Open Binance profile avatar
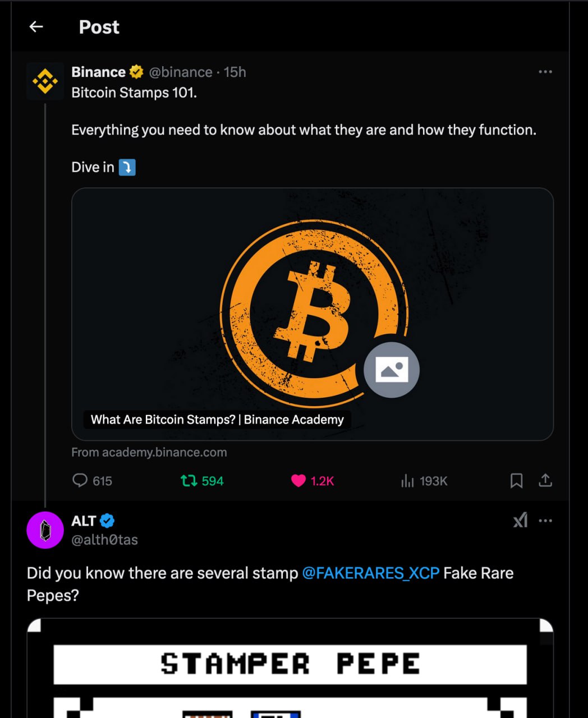This screenshot has height=718, width=588. pyautogui.click(x=45, y=81)
